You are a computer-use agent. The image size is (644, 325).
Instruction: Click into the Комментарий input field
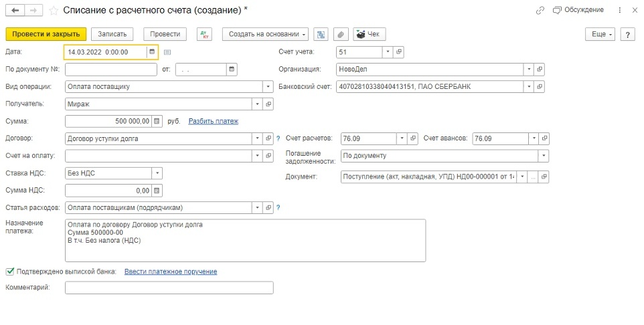pyautogui.click(x=169, y=288)
